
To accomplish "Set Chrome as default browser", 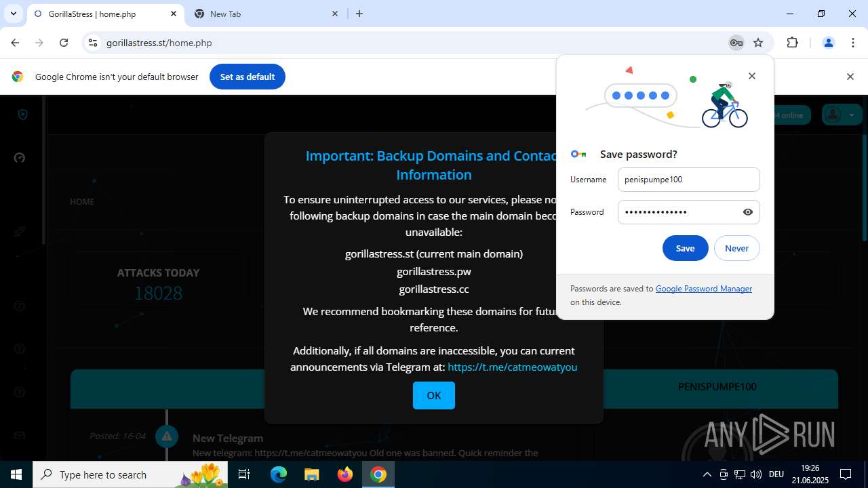I will point(248,77).
